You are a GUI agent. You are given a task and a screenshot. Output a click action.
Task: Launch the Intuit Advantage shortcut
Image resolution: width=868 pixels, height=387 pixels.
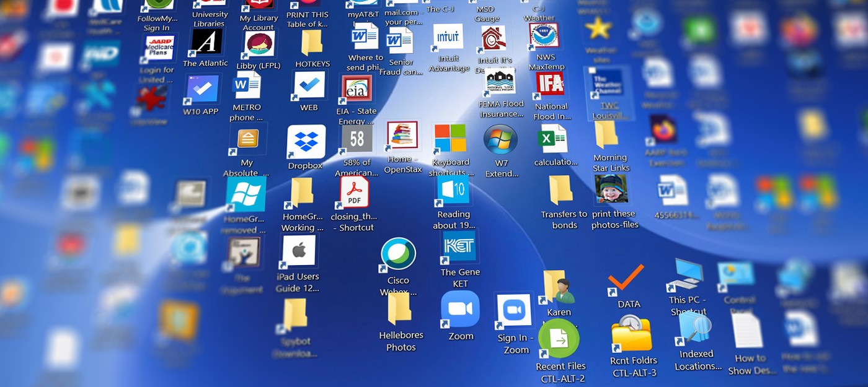(448, 38)
